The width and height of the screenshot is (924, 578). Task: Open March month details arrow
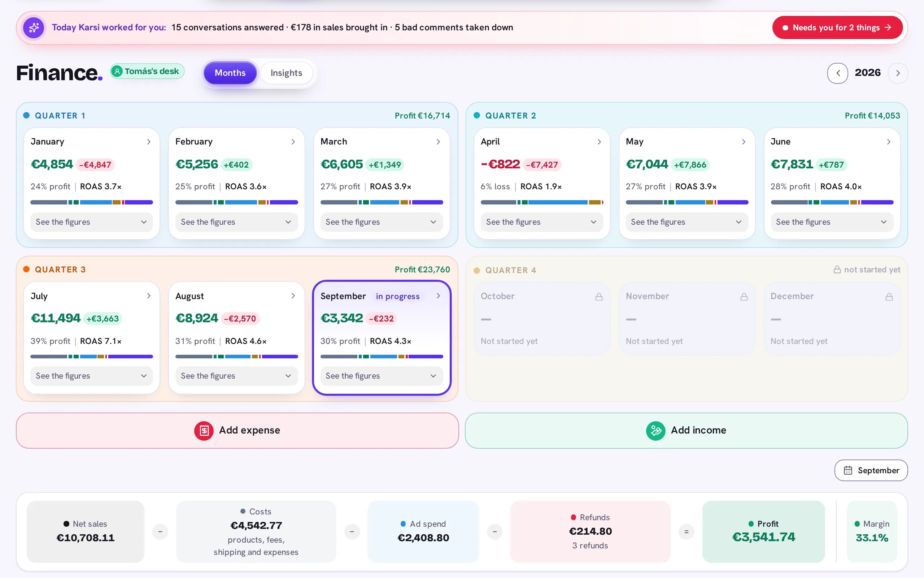(438, 142)
